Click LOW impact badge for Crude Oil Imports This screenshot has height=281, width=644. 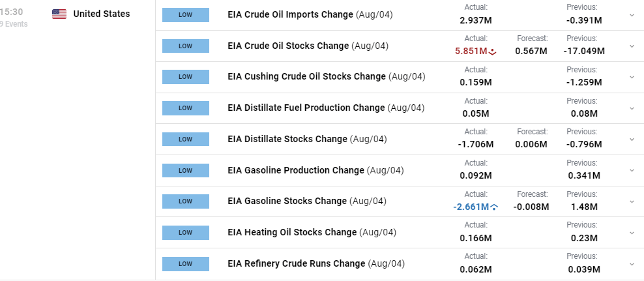click(x=186, y=15)
